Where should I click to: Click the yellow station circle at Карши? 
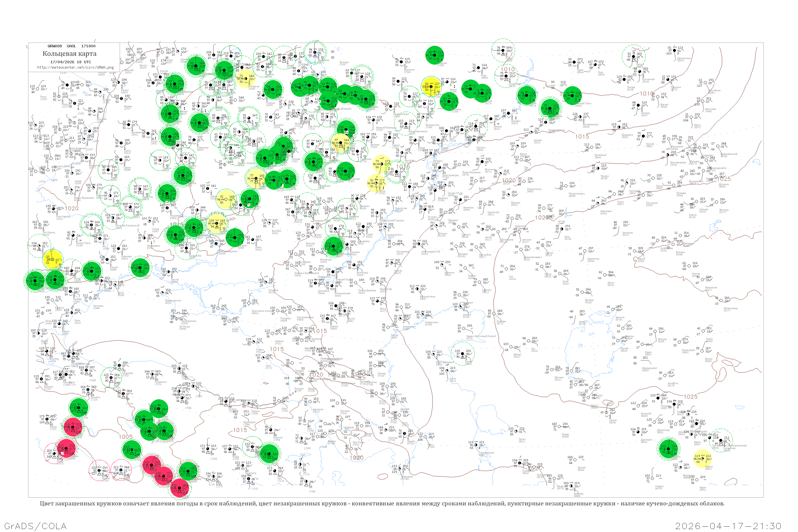(702, 458)
